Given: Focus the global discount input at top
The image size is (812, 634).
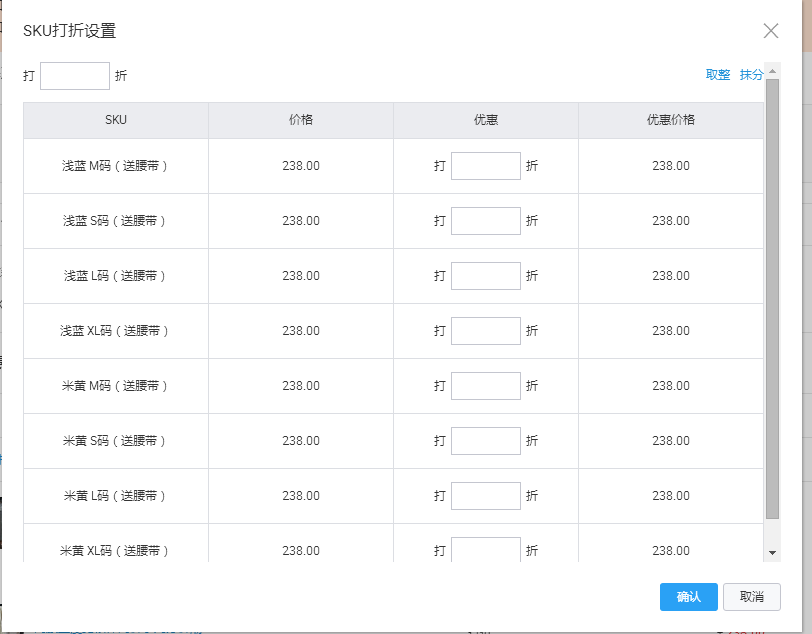Looking at the screenshot, I should pyautogui.click(x=75, y=76).
